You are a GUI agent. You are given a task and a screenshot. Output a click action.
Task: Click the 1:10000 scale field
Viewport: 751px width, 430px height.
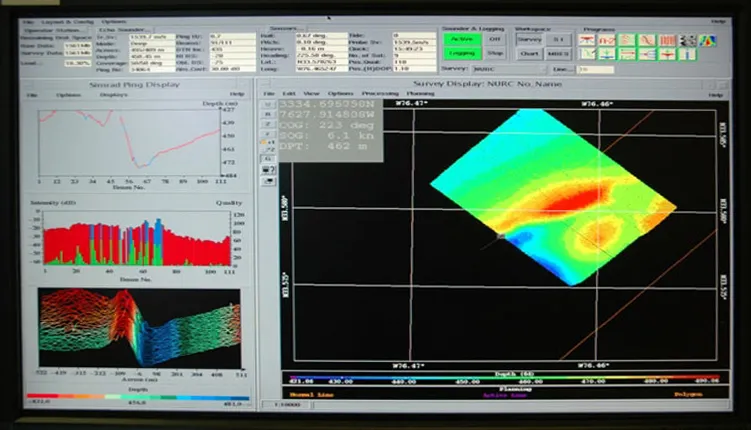click(x=286, y=405)
